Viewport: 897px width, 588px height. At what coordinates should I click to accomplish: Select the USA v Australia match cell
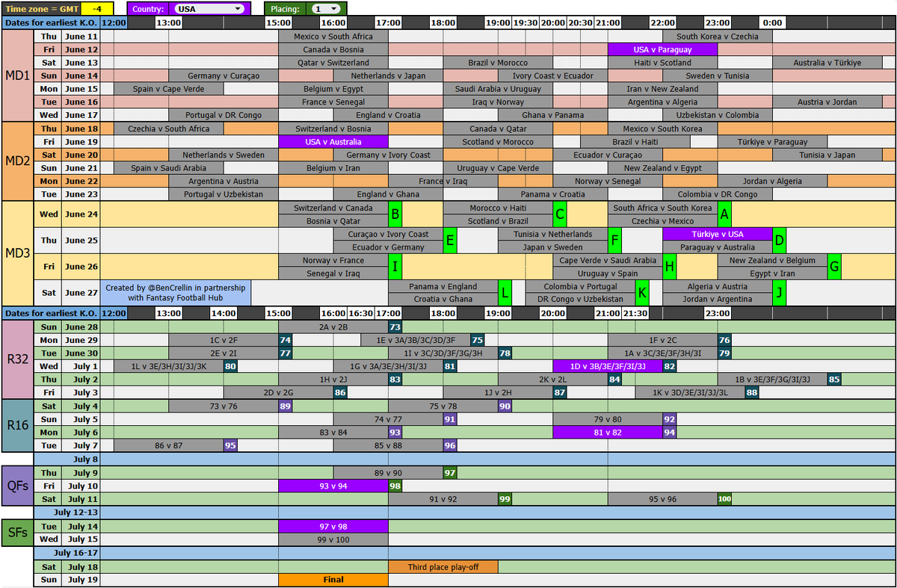(x=333, y=141)
